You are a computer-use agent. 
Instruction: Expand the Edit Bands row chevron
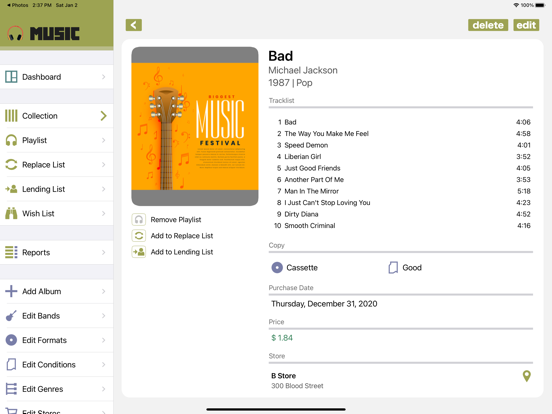tap(104, 316)
